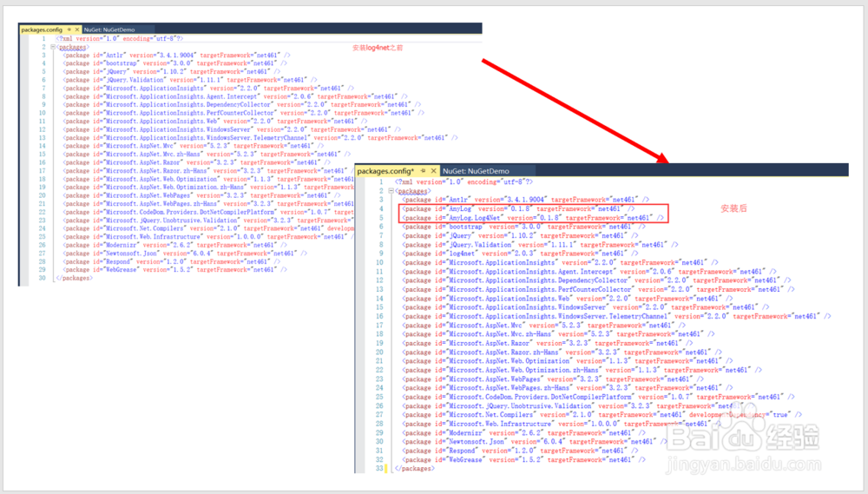
Task: Click jQuery.Validation entry on line 8
Action: click(540, 244)
